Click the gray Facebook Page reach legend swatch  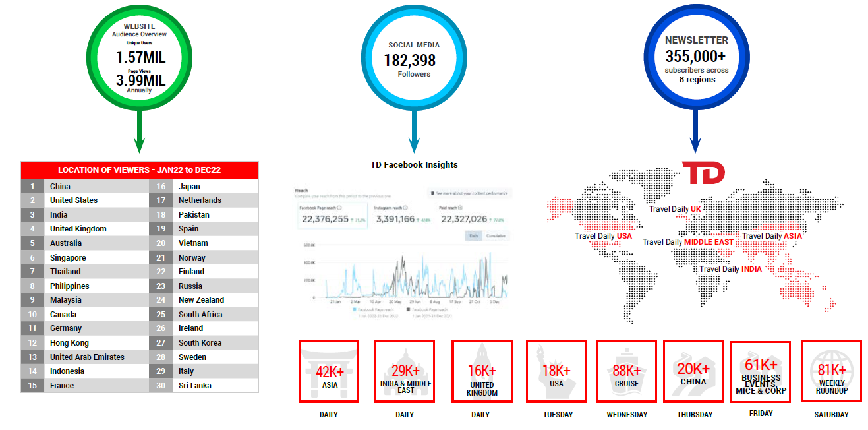409,309
